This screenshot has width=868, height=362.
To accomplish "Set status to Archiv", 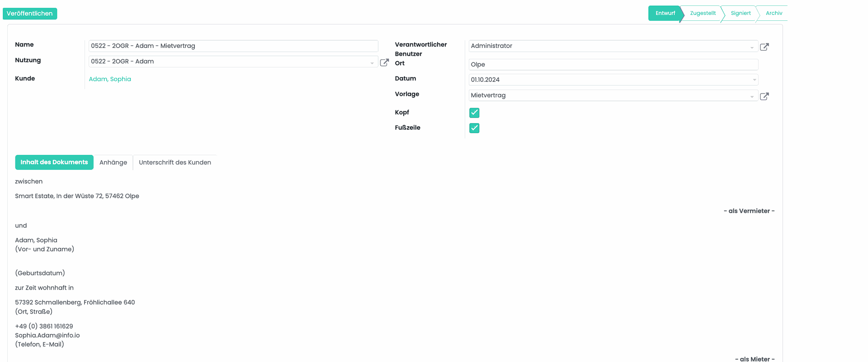I will [774, 13].
